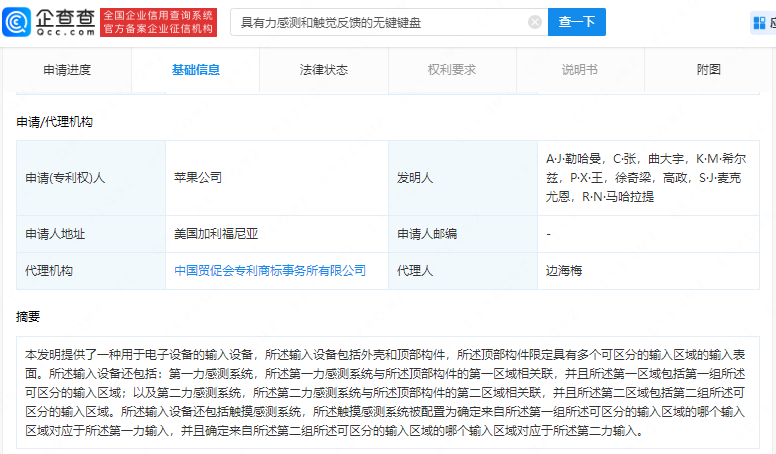Screen dimensions: 776x454
Task: Open the 说明书 tab
Action: tap(579, 70)
